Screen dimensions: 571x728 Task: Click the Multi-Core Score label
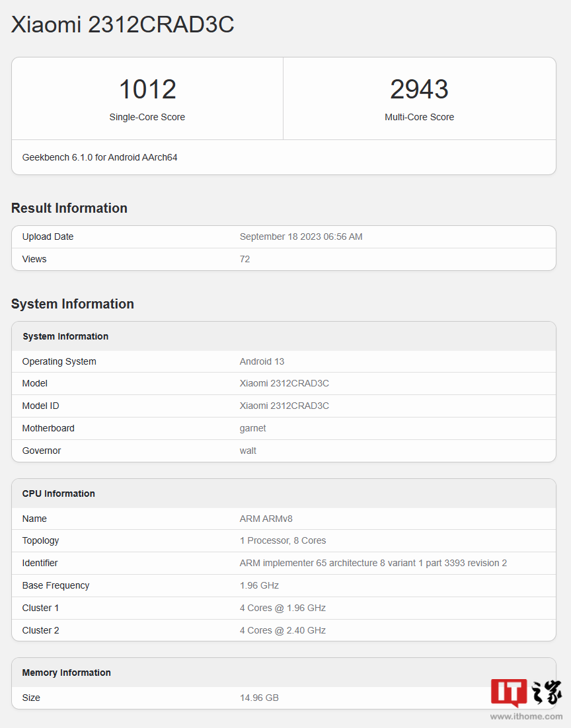click(419, 117)
